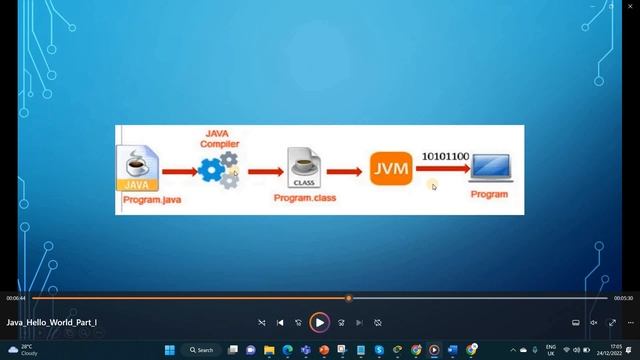Screen dimensions: 640x360
Task: Open the taskbar Search box
Action: click(201, 350)
